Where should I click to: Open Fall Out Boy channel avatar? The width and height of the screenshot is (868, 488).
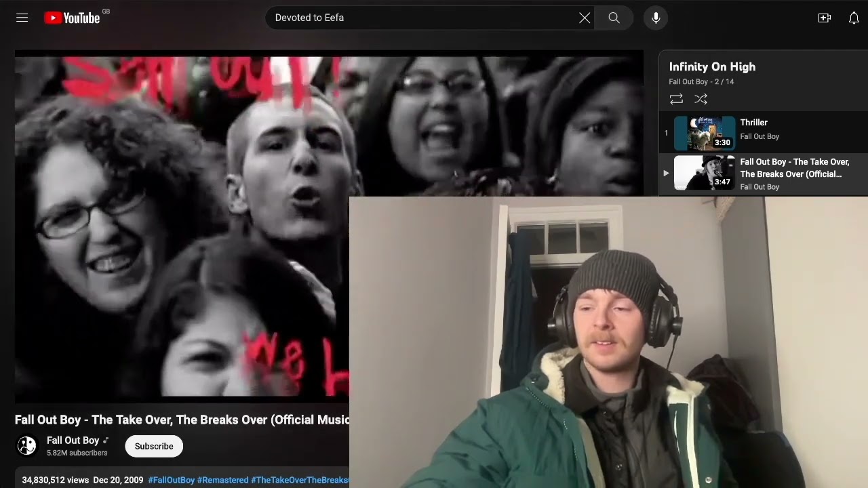[x=27, y=445]
